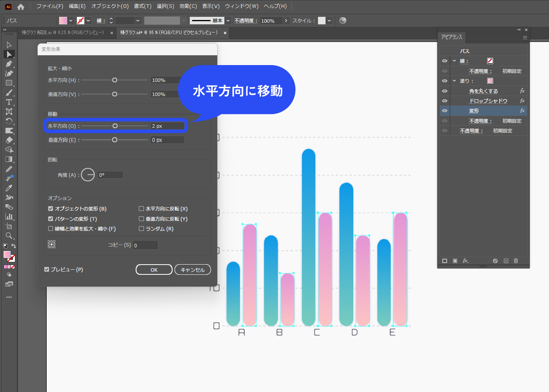
Task: Open fill color dropdown in control bar
Action: tap(71, 21)
